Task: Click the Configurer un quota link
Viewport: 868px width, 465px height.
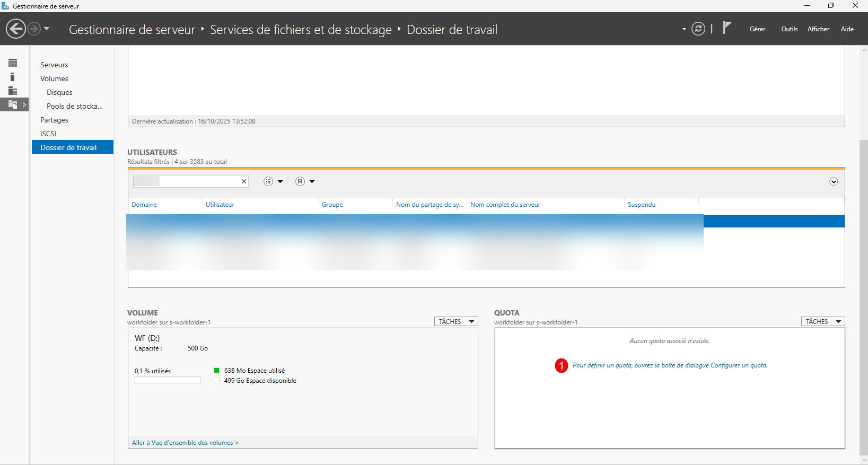Action: click(670, 365)
